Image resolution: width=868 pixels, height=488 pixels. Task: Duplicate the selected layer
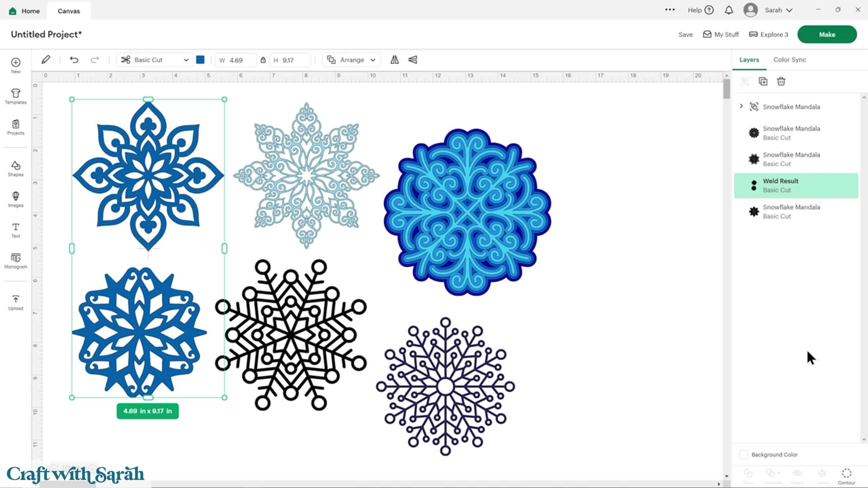click(x=763, y=81)
